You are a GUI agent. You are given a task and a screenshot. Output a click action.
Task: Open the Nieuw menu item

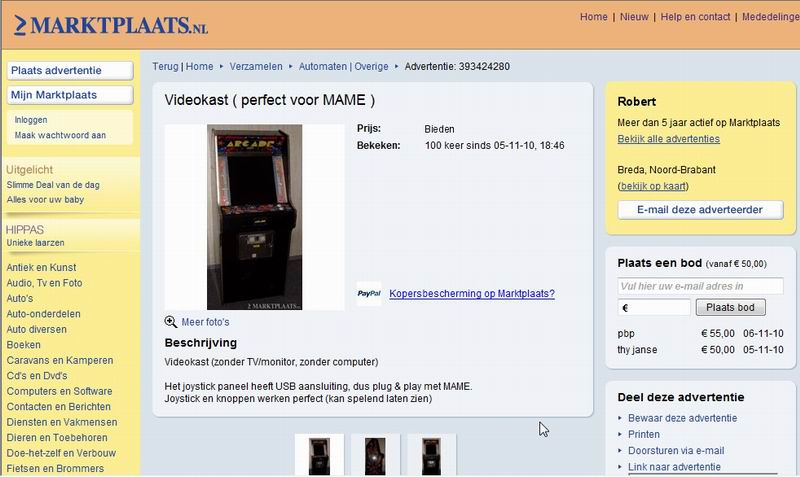pyautogui.click(x=634, y=17)
